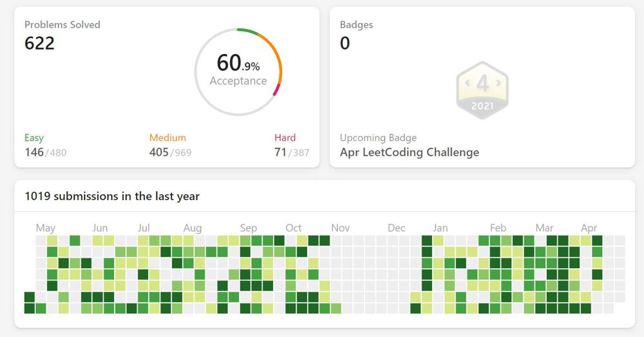Click the 1019 submissions in the last year heading

pos(112,196)
